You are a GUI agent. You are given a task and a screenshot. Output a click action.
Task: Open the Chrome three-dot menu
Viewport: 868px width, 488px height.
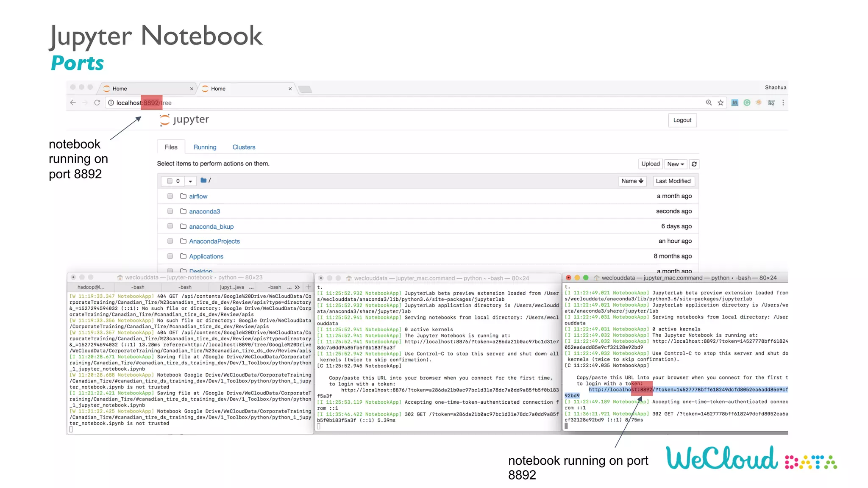[783, 103]
